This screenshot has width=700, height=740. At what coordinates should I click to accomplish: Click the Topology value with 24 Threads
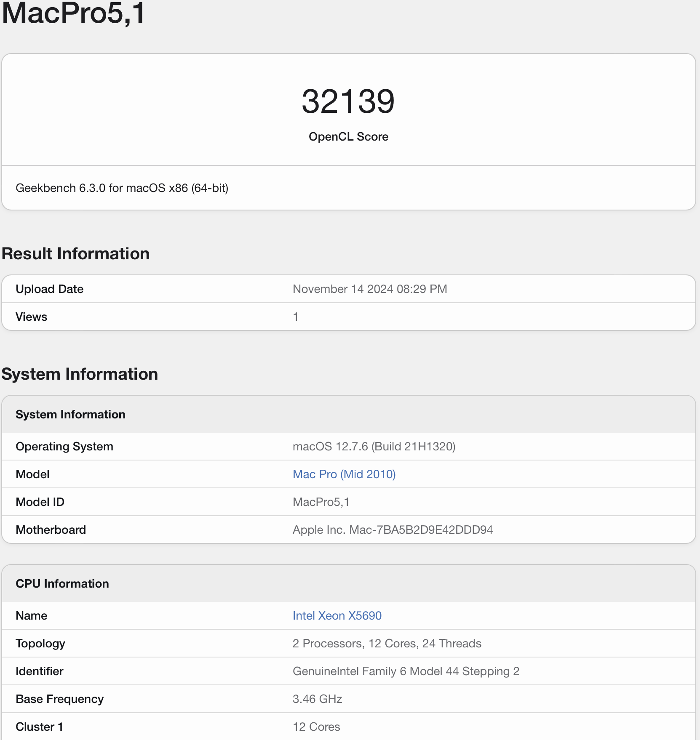pyautogui.click(x=386, y=643)
